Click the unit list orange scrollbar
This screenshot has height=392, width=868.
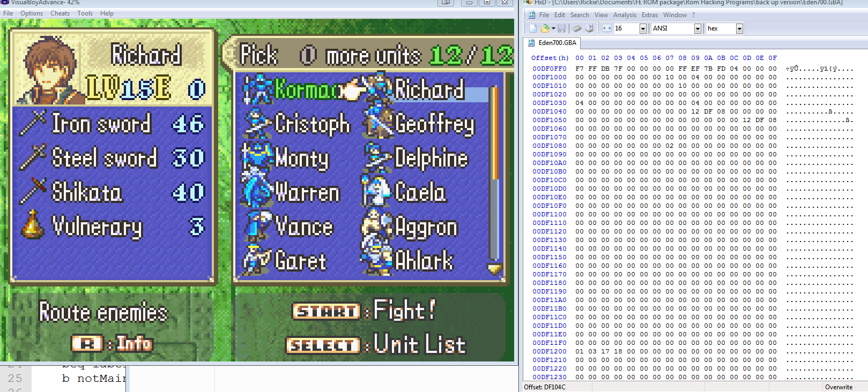click(x=494, y=134)
